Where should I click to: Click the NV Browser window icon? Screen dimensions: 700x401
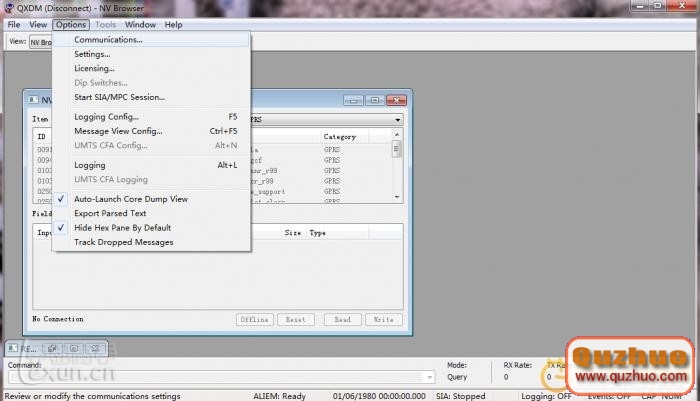pyautogui.click(x=33, y=100)
